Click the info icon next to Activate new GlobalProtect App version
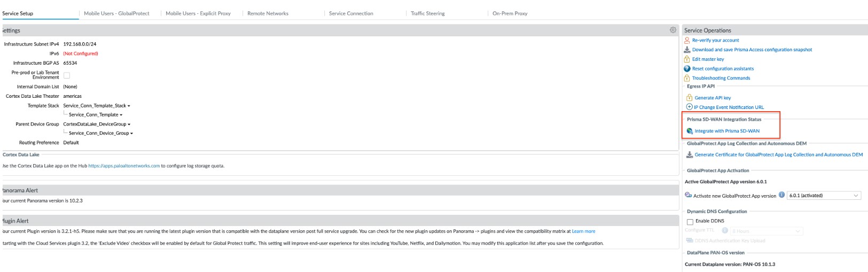 [x=782, y=195]
